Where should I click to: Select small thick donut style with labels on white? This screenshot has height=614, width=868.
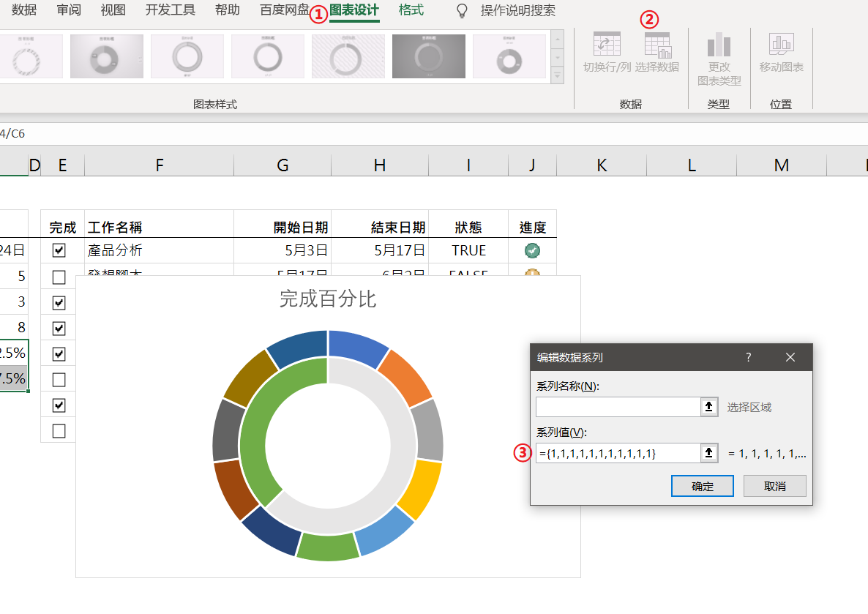pyautogui.click(x=509, y=56)
